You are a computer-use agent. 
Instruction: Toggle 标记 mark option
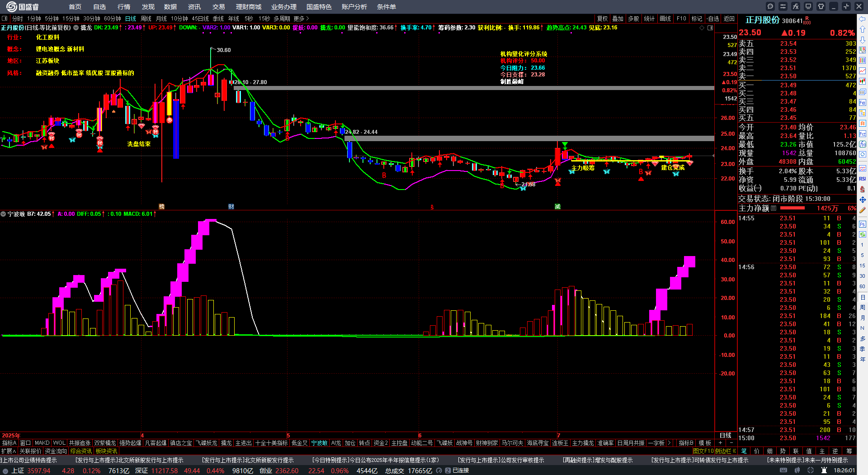point(697,19)
